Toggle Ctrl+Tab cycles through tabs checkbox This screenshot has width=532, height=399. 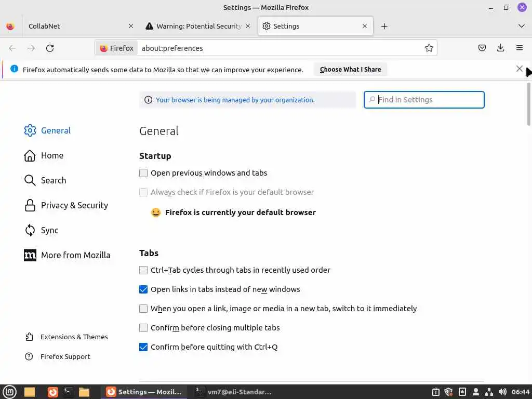pyautogui.click(x=143, y=270)
